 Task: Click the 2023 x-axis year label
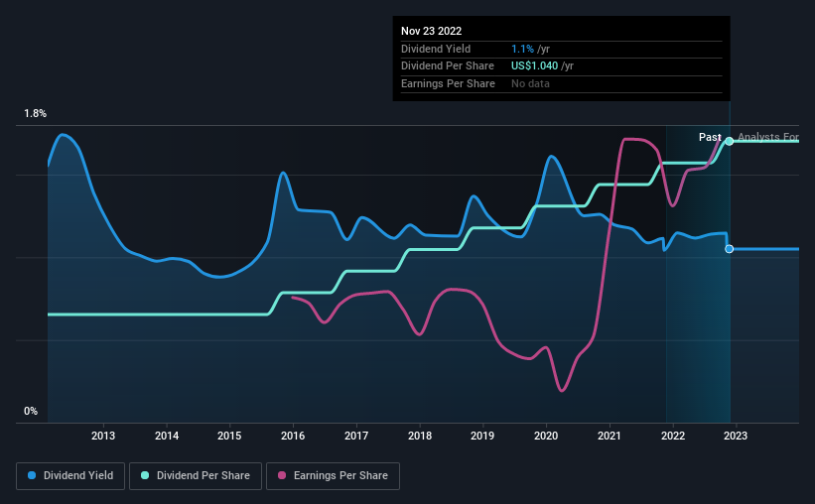click(736, 436)
